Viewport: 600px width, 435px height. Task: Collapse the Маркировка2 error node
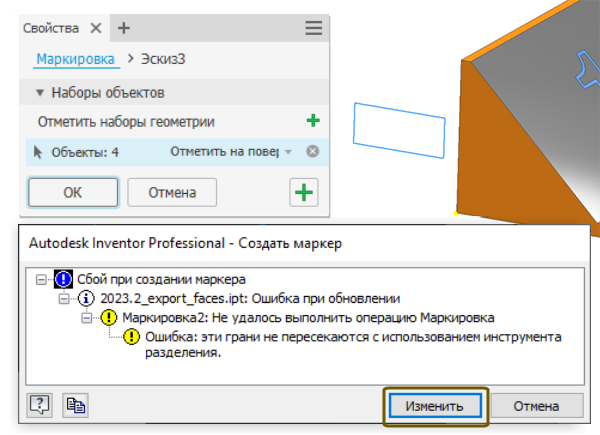(87, 318)
